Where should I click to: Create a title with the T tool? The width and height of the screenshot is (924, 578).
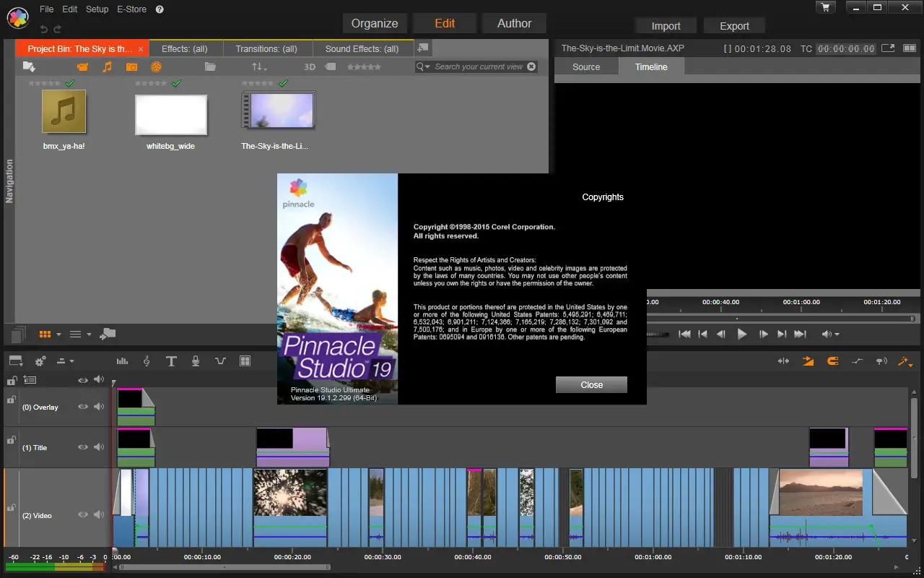coord(171,361)
